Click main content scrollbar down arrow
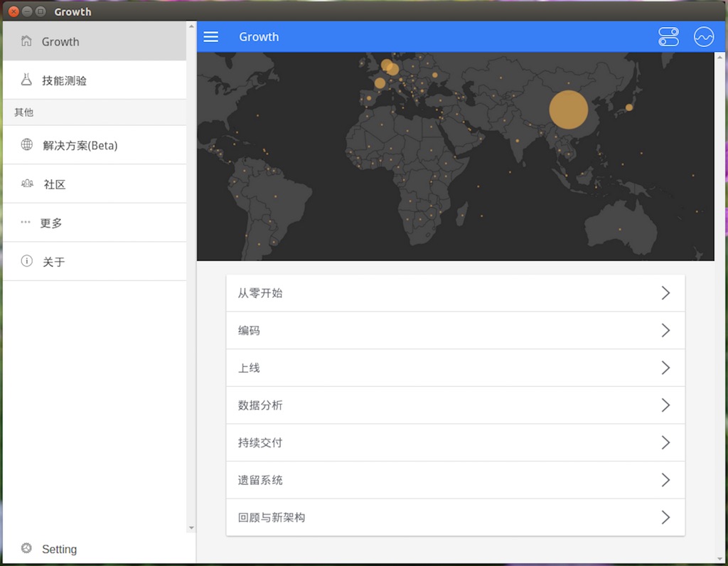The width and height of the screenshot is (728, 566). (x=720, y=559)
